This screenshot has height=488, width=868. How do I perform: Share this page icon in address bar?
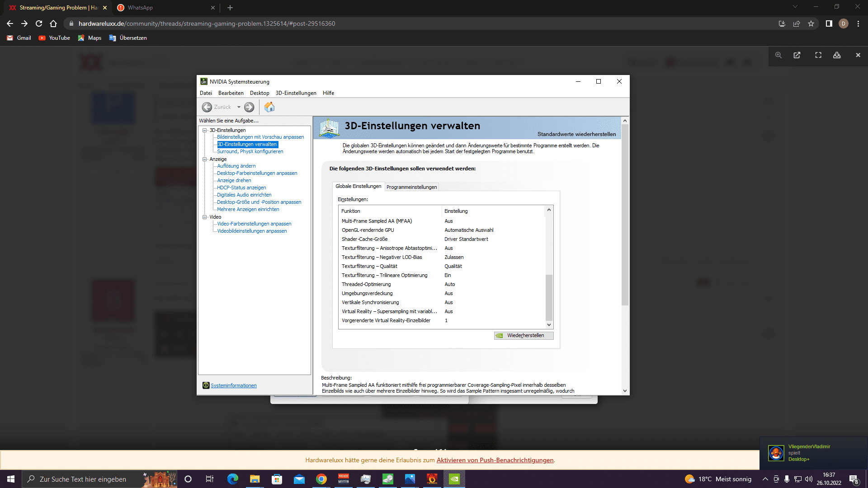[797, 23]
